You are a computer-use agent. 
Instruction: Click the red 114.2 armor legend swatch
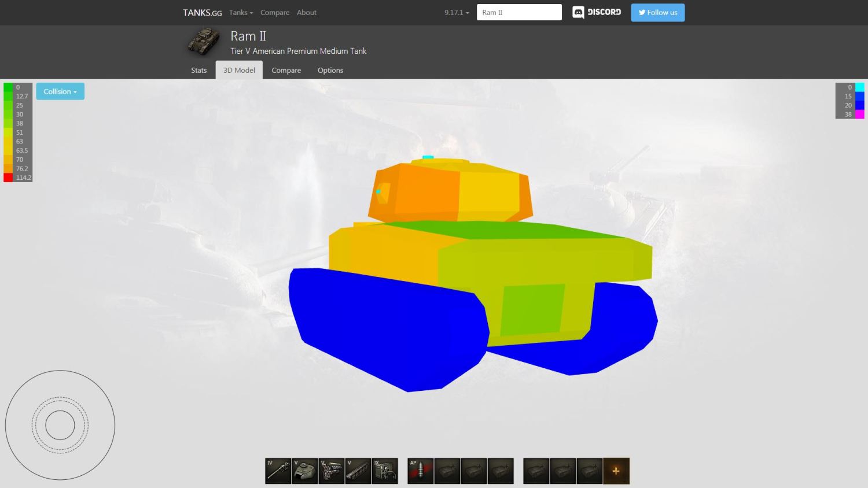click(8, 178)
